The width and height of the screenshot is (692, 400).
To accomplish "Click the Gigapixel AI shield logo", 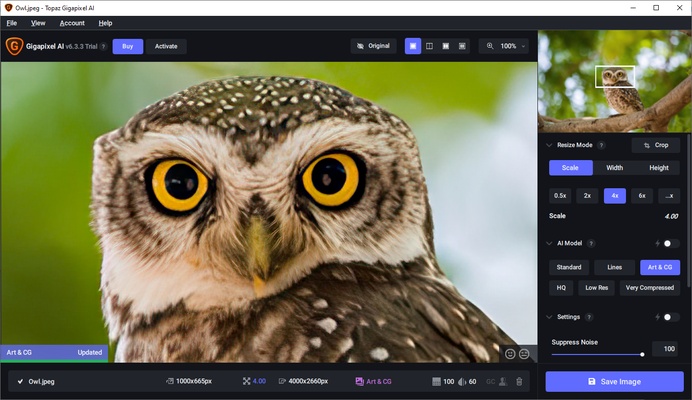I will pos(14,46).
